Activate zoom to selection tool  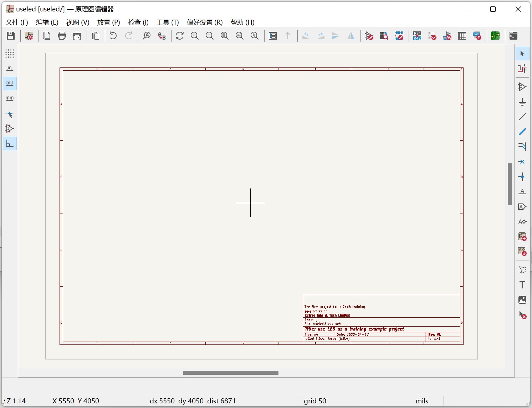(255, 36)
